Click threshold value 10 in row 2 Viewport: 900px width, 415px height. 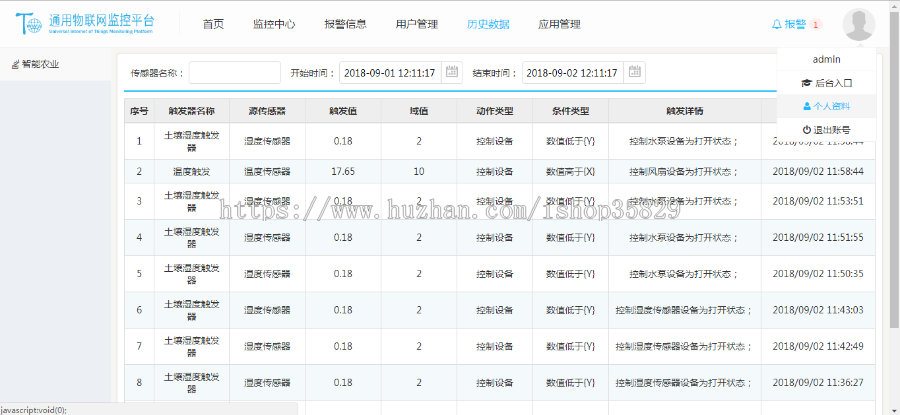click(x=419, y=171)
